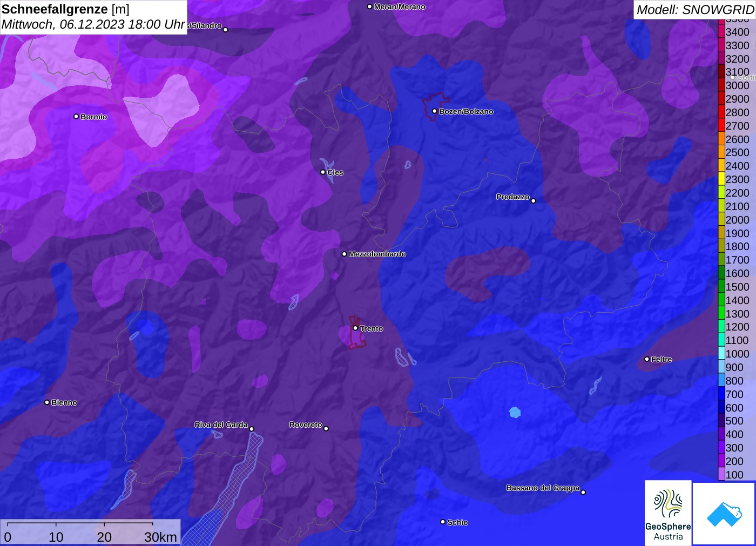Click the Predazzo location dot
This screenshot has width=756, height=546.
[x=534, y=201]
